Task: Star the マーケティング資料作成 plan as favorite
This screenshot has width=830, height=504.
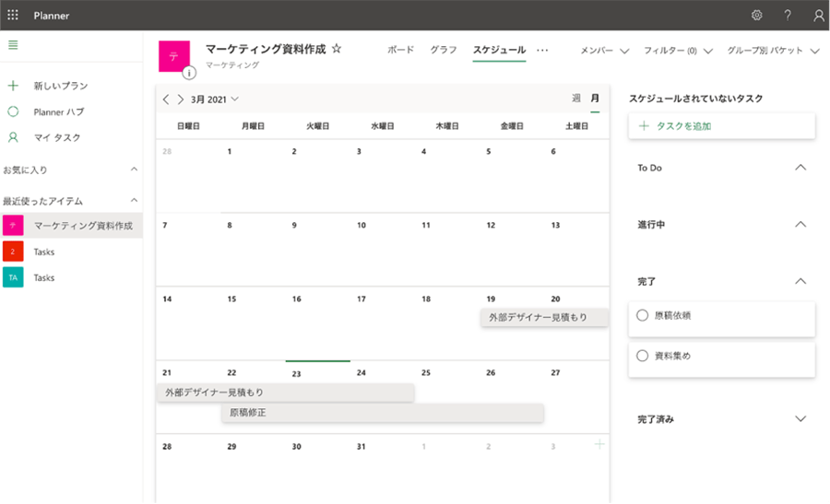Action: tap(337, 48)
